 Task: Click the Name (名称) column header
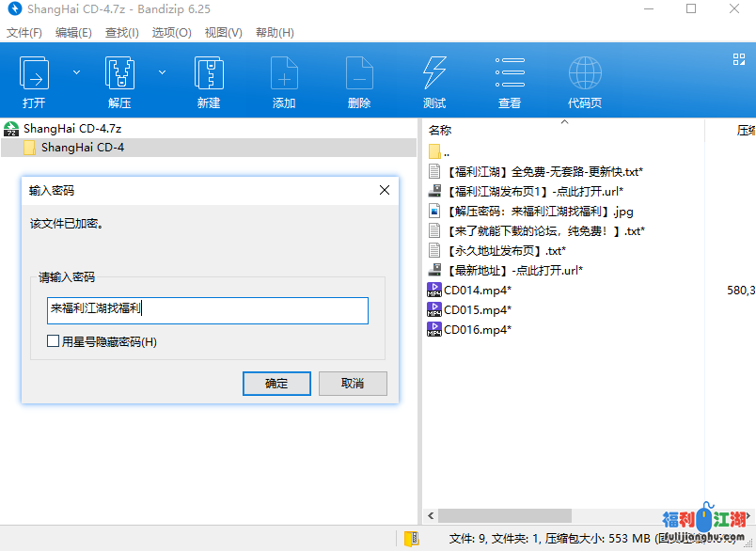pos(440,131)
